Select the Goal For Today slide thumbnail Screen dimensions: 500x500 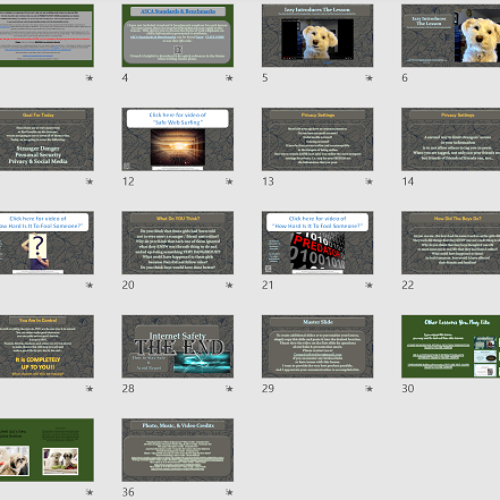[x=47, y=139]
